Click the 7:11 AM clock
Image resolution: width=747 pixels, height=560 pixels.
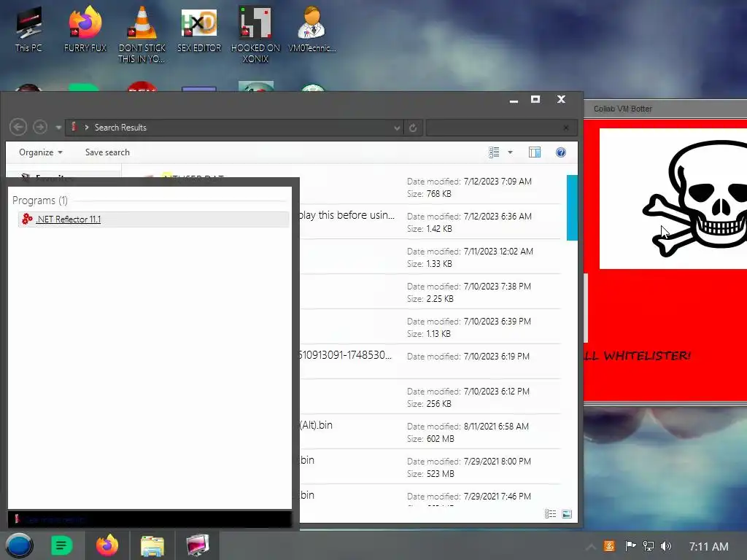click(708, 547)
